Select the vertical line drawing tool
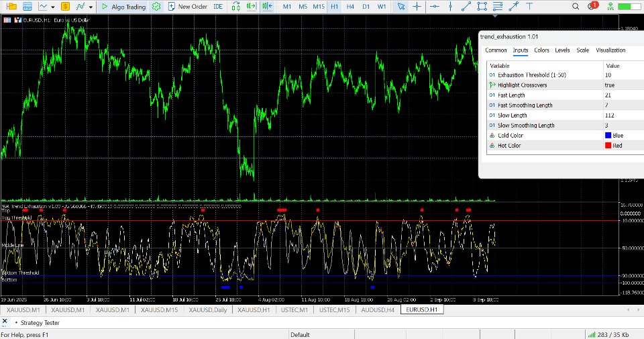The width and height of the screenshot is (644, 339). pos(451,6)
